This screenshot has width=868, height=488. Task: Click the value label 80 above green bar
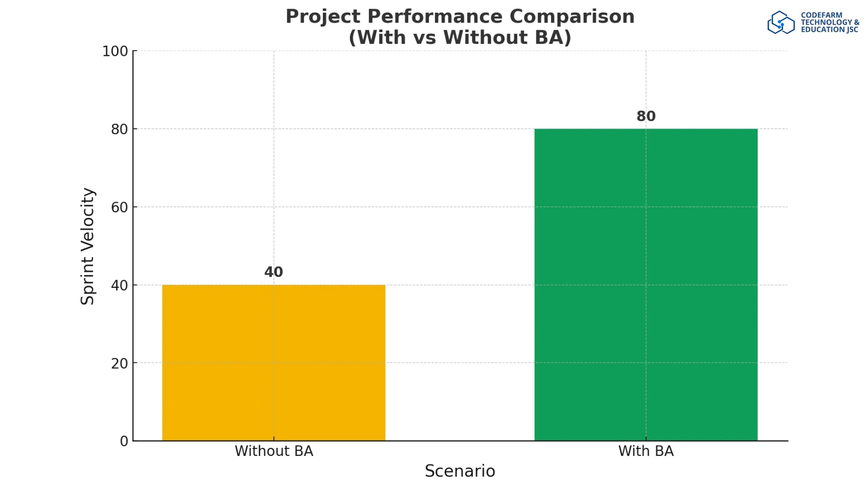pyautogui.click(x=646, y=116)
